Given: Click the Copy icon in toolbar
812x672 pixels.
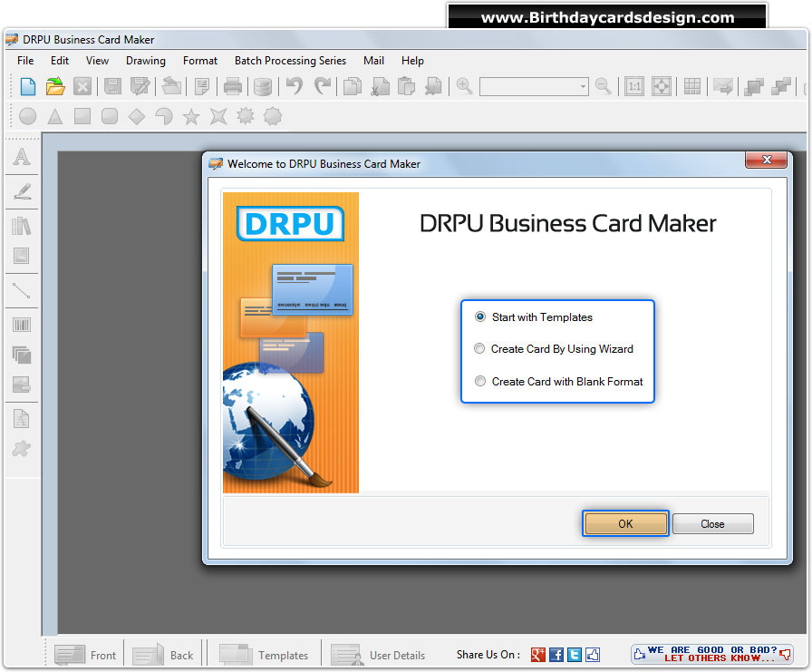Looking at the screenshot, I should click(x=353, y=86).
